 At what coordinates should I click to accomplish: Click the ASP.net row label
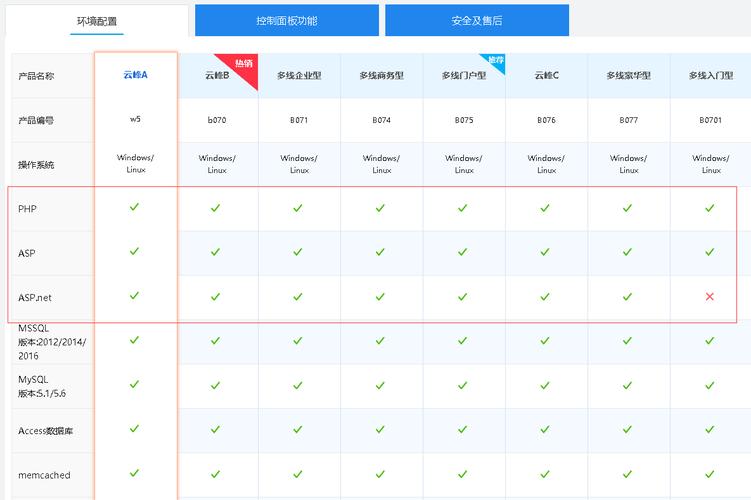(35, 297)
